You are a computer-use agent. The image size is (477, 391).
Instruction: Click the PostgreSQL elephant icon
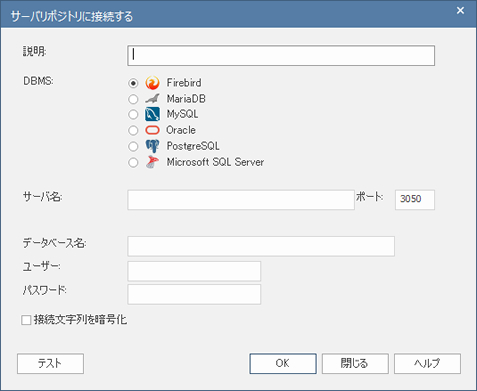pyautogui.click(x=152, y=146)
